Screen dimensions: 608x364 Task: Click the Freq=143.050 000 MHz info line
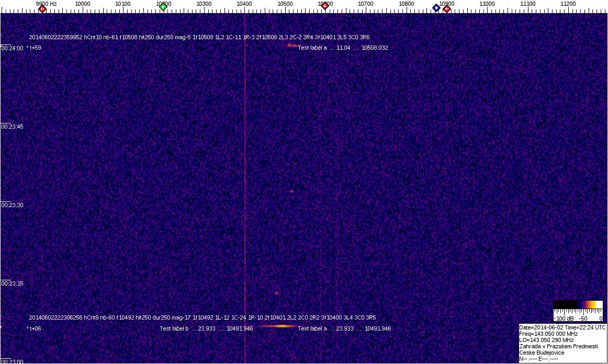point(548,334)
